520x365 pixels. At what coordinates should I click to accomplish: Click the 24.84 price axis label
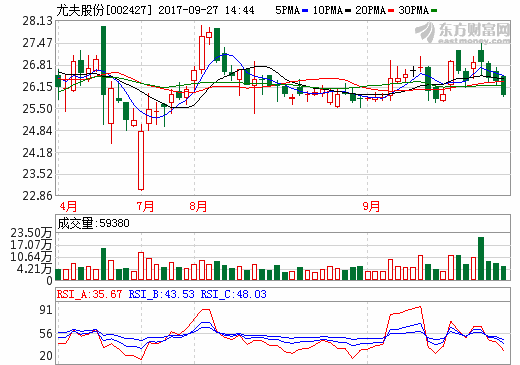click(x=38, y=131)
